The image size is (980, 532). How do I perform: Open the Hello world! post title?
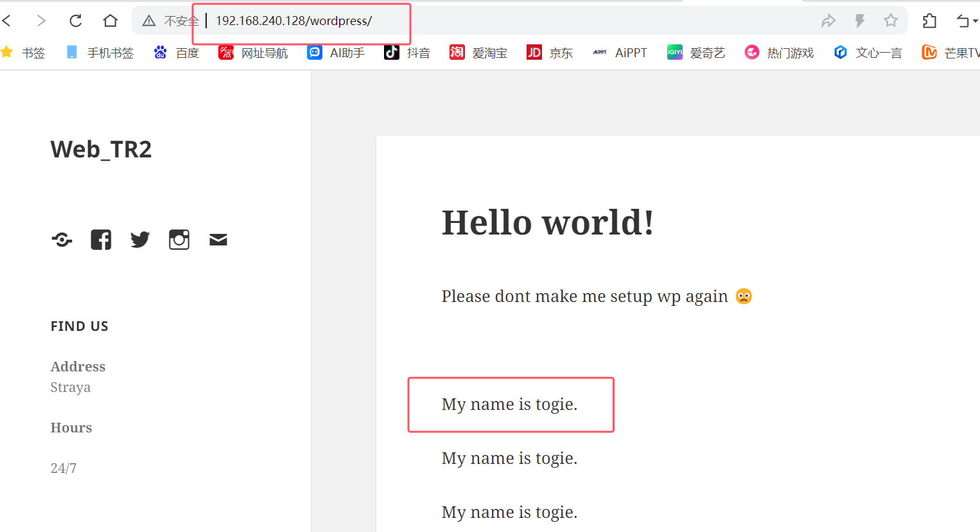click(x=547, y=223)
